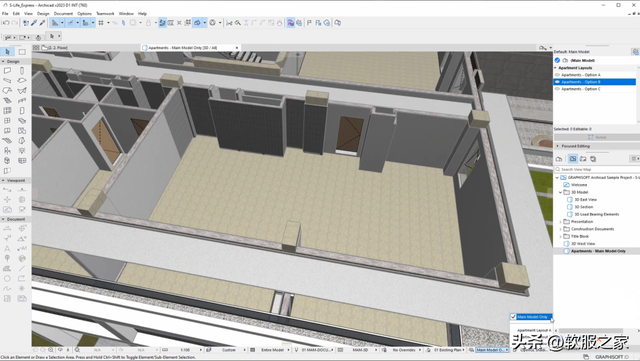Expand the Focused Editing panel
Image resolution: width=640 pixels, height=361 pixels.
tap(558, 146)
